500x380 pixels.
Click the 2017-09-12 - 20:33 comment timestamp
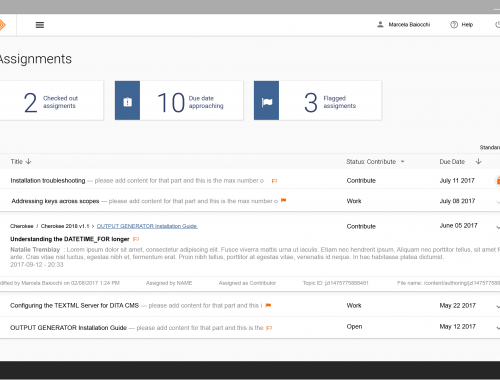pos(37,265)
